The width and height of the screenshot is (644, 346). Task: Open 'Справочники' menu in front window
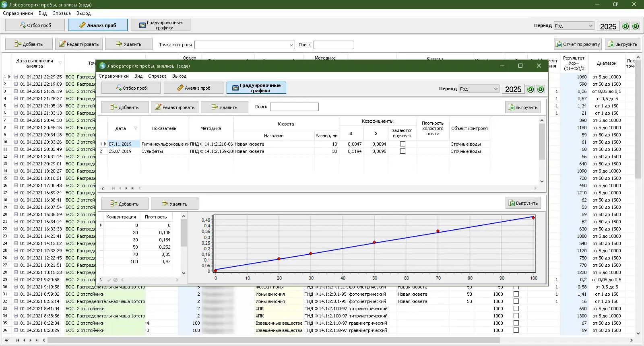click(x=114, y=76)
